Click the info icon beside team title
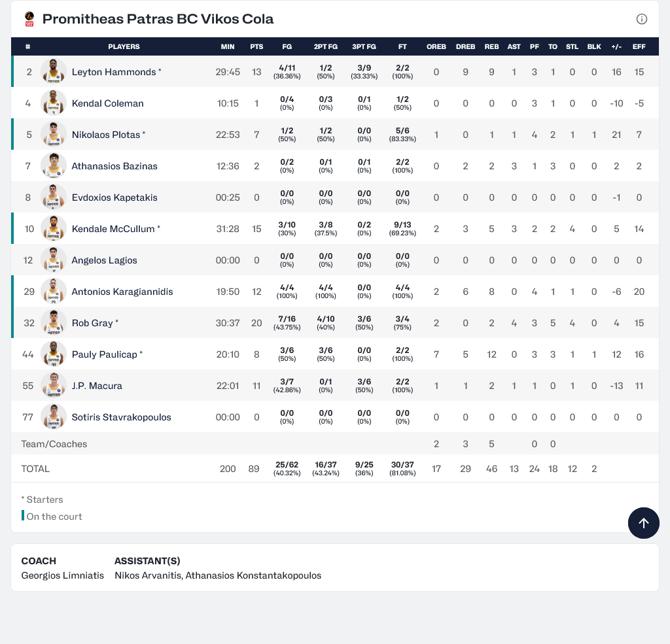The image size is (670, 644). click(x=642, y=19)
